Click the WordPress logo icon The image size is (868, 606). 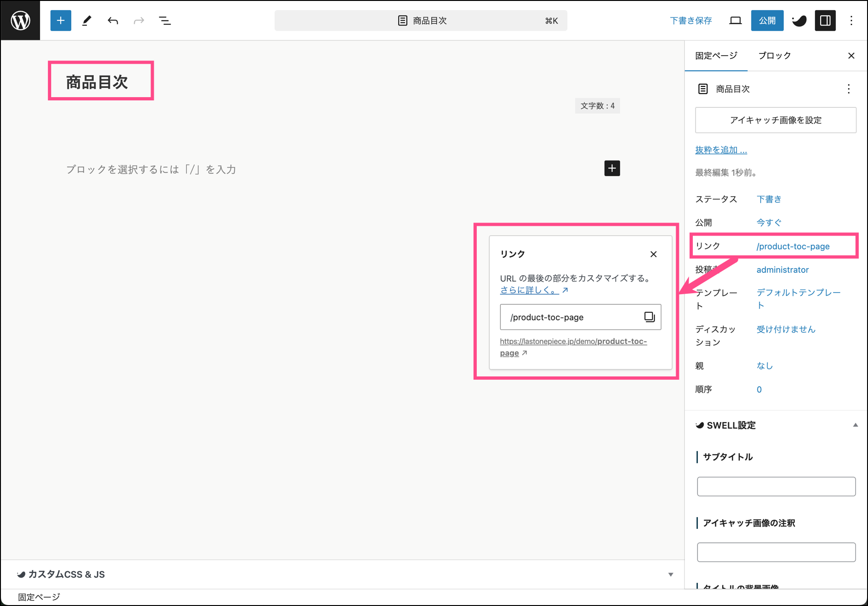pos(20,20)
